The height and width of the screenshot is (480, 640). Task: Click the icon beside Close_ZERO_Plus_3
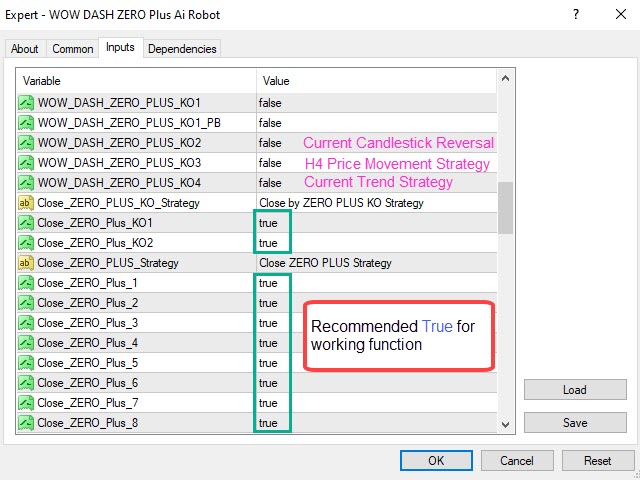click(x=26, y=323)
